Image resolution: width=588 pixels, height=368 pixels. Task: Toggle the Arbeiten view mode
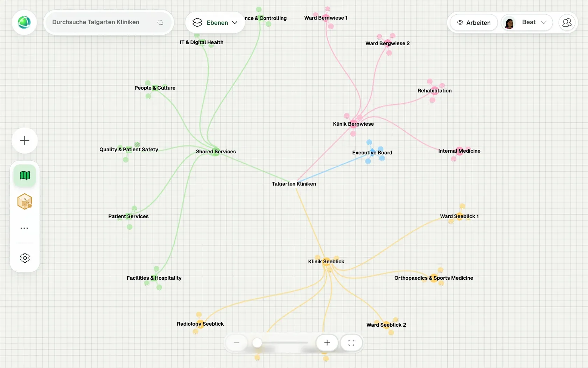[x=474, y=23]
